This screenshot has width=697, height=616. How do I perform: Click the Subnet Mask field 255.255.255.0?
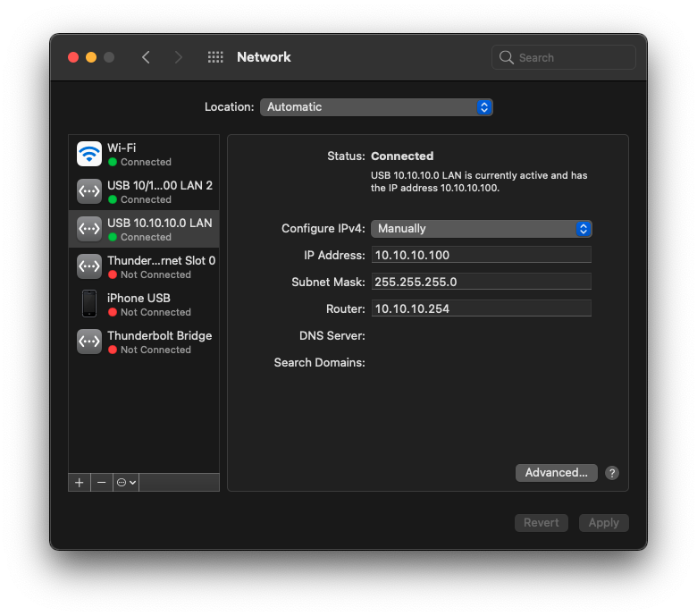point(482,282)
